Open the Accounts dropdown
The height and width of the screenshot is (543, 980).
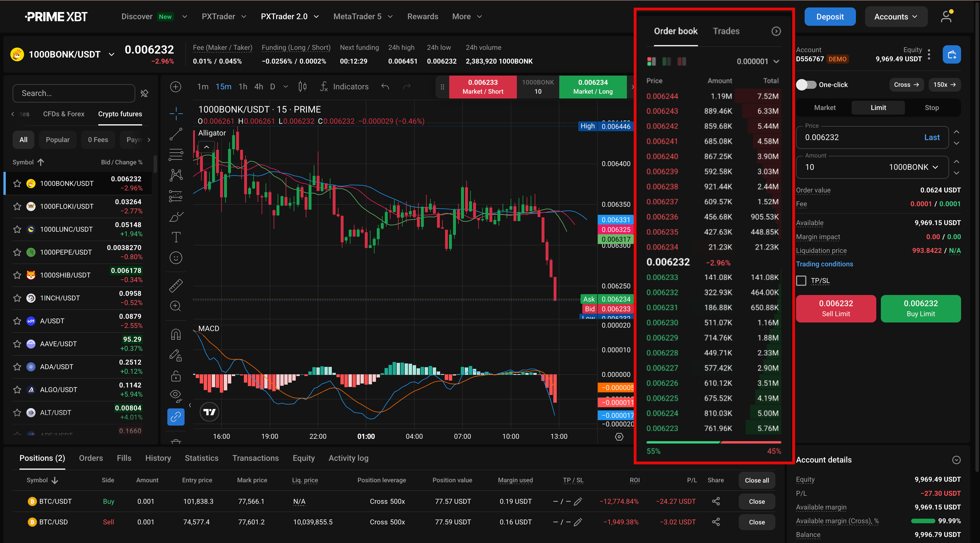pos(896,17)
